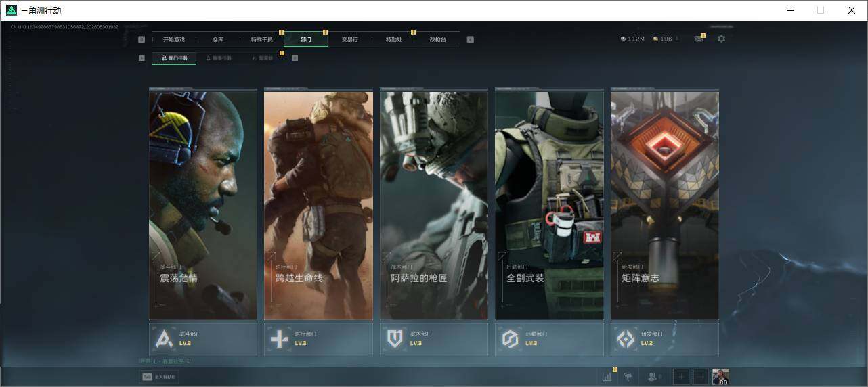Maximize the 三角洲行动 window
The width and height of the screenshot is (868, 387).
[x=821, y=10]
